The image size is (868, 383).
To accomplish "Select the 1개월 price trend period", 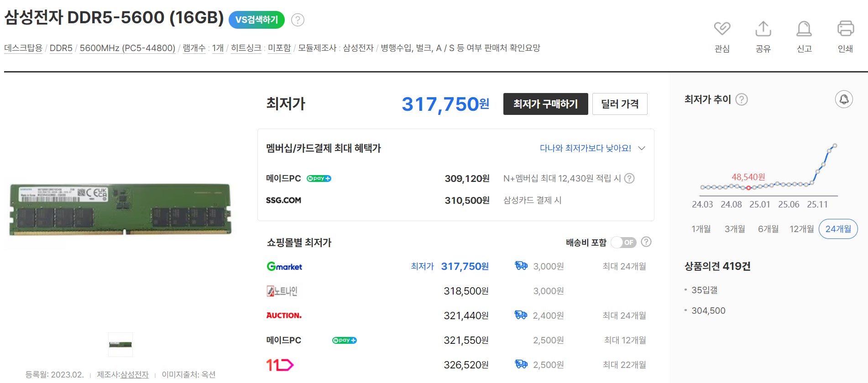I will pos(701,229).
